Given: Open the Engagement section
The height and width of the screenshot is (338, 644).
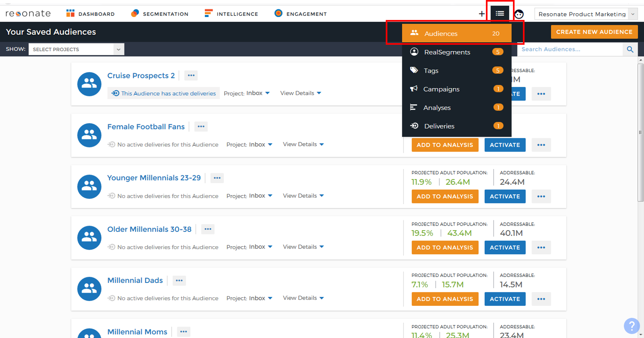Looking at the screenshot, I should [300, 14].
